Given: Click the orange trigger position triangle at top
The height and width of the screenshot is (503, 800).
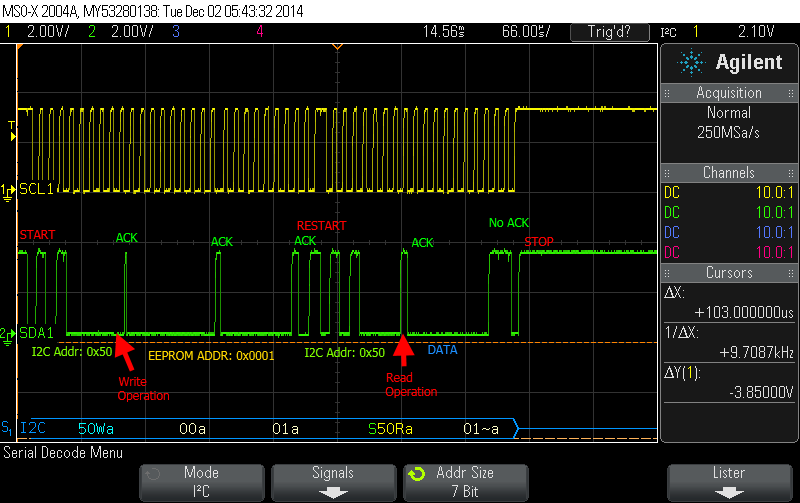Looking at the screenshot, I should click(x=337, y=47).
